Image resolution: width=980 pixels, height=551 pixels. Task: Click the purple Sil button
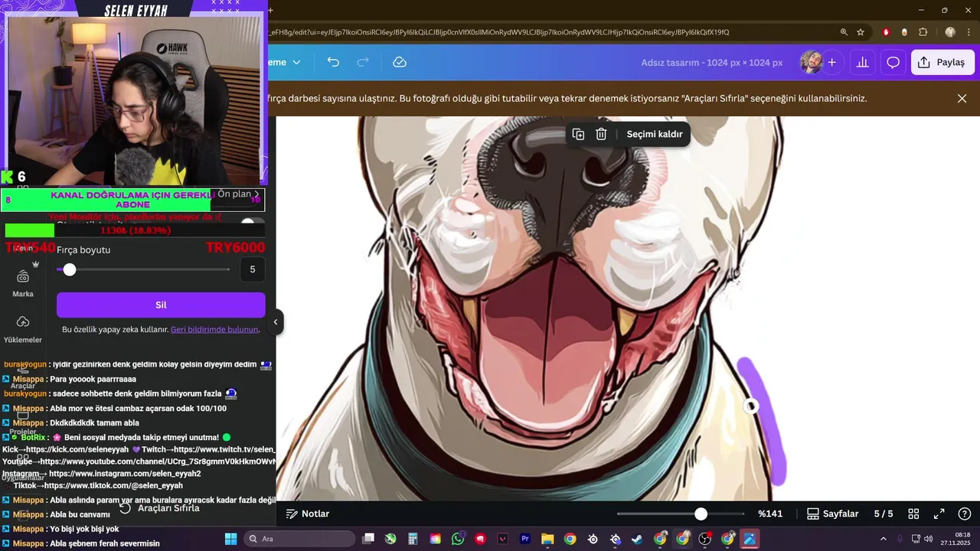(x=161, y=305)
